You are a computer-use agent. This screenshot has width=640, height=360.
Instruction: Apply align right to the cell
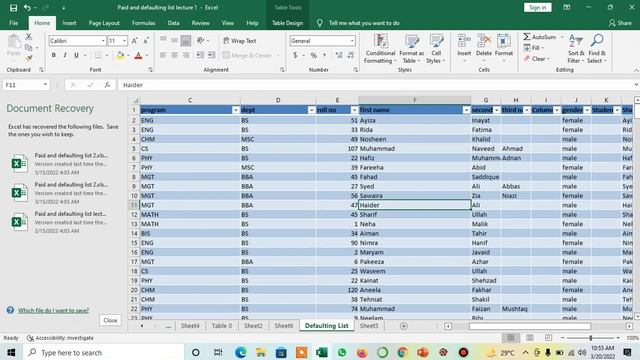tap(186, 55)
